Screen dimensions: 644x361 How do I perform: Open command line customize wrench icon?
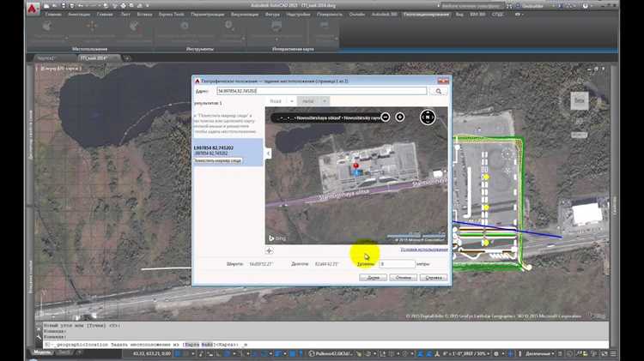pos(39,337)
